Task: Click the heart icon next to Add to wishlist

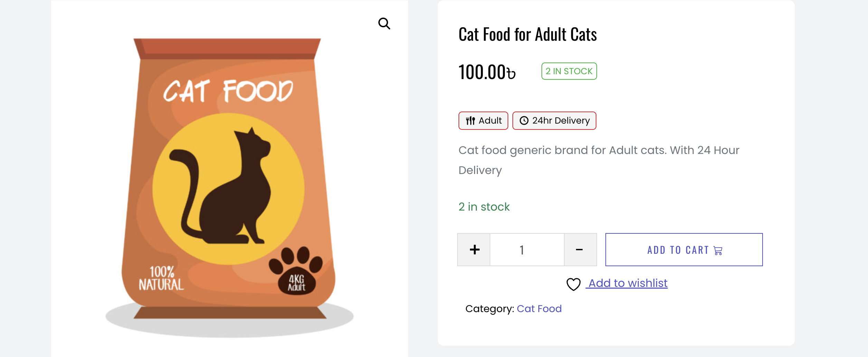Action: click(x=573, y=283)
